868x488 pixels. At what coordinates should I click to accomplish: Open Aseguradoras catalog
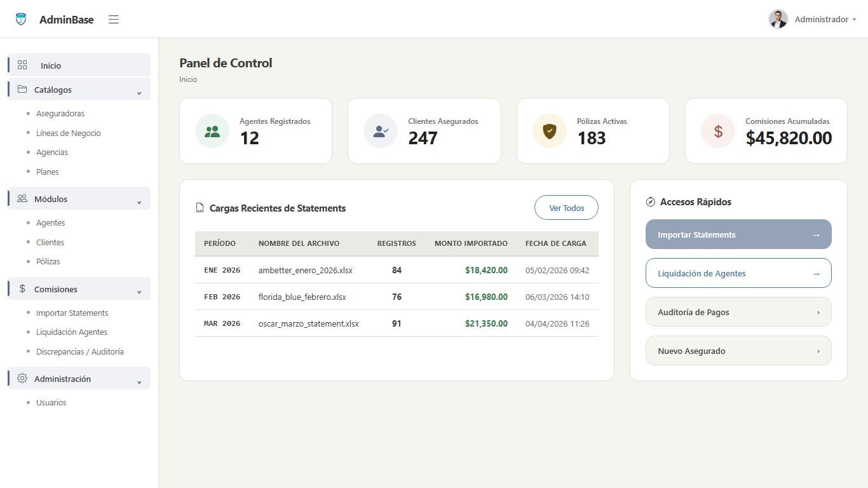pos(60,114)
